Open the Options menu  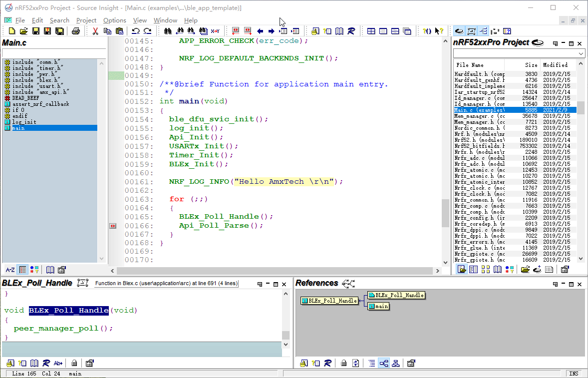[115, 20]
